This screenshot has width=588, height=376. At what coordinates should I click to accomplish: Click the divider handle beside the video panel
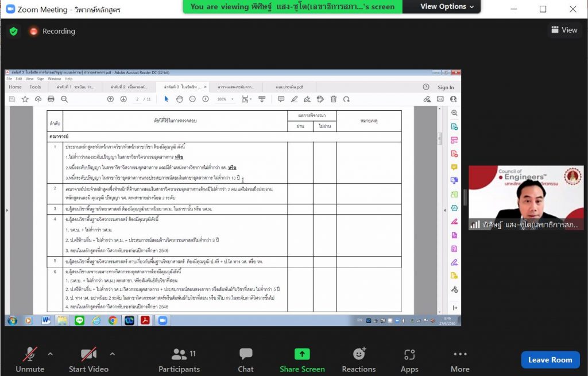coord(465,198)
